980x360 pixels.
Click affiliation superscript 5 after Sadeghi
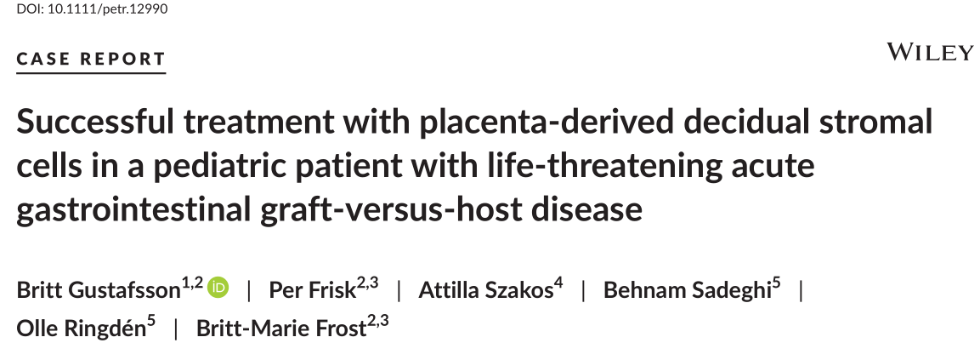tap(776, 284)
